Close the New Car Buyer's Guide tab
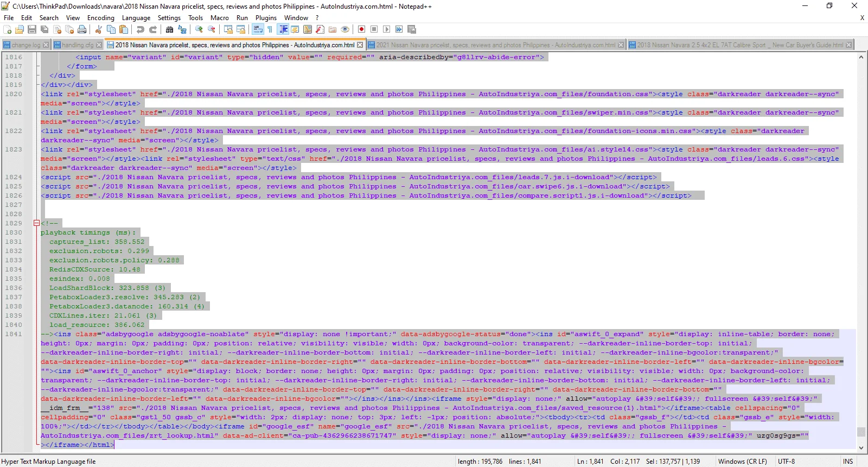Screen dimensions: 868x467 pyautogui.click(x=849, y=45)
